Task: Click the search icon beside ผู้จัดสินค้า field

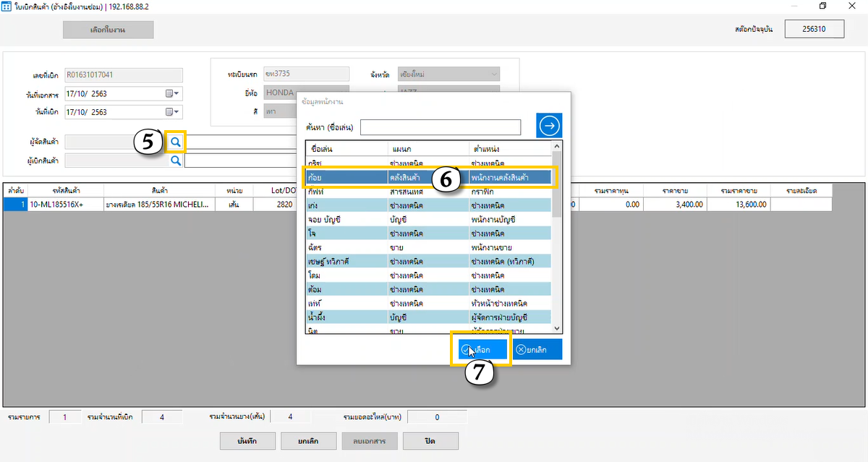Action: 175,142
